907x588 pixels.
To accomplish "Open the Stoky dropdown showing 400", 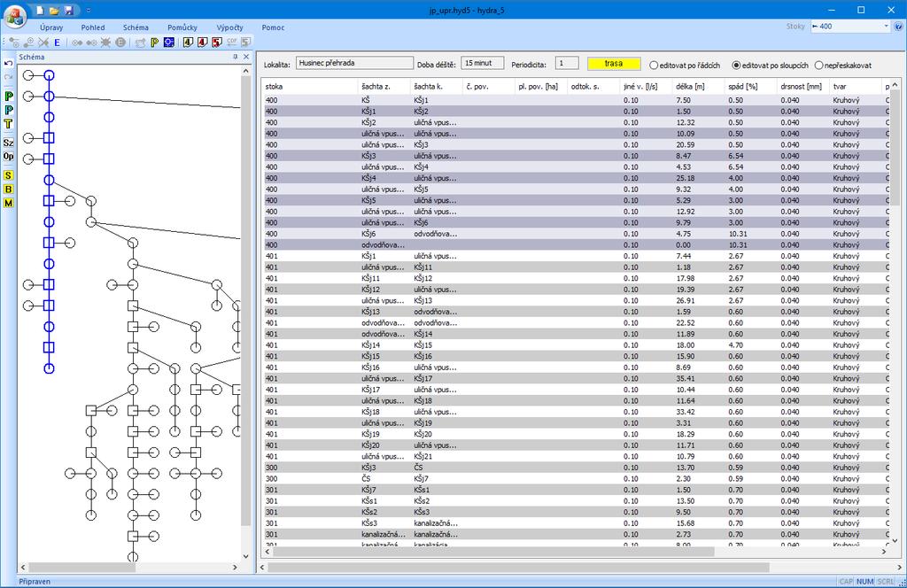I will [x=849, y=26].
